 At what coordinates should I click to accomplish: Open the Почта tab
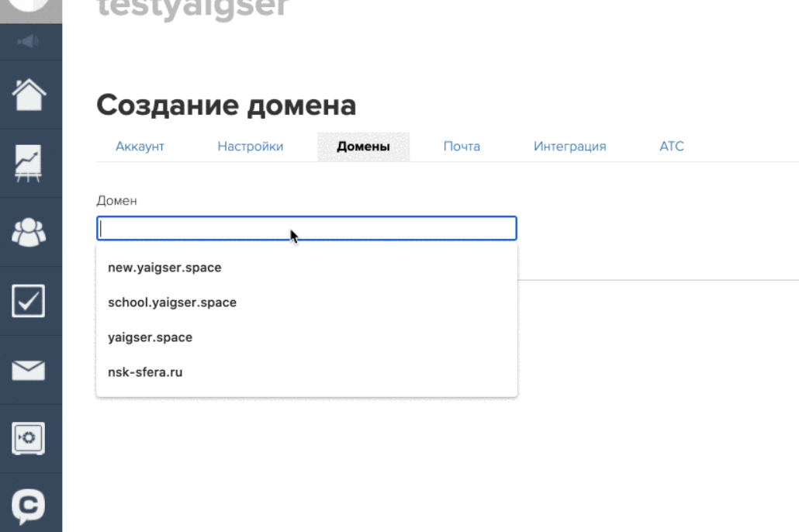tap(462, 147)
